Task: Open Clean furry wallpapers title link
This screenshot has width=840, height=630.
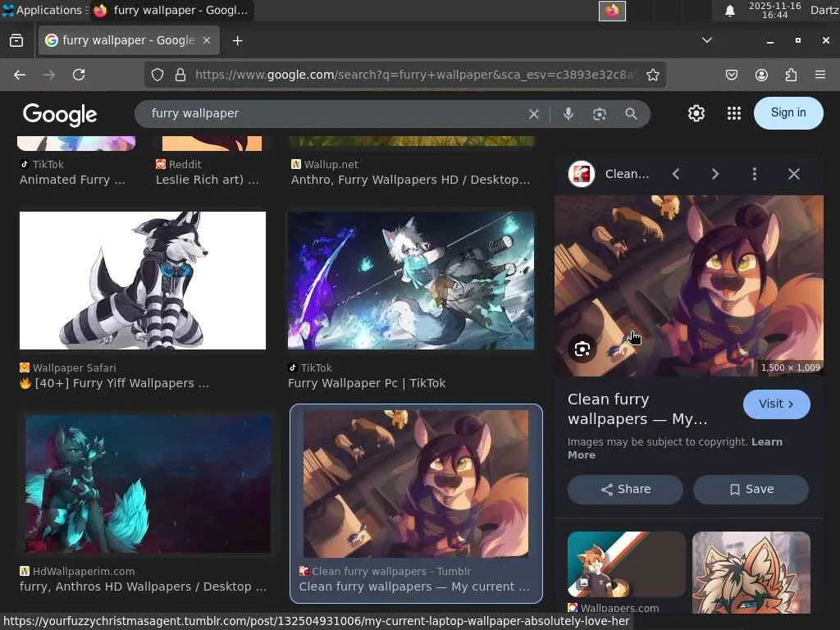Action: click(637, 409)
